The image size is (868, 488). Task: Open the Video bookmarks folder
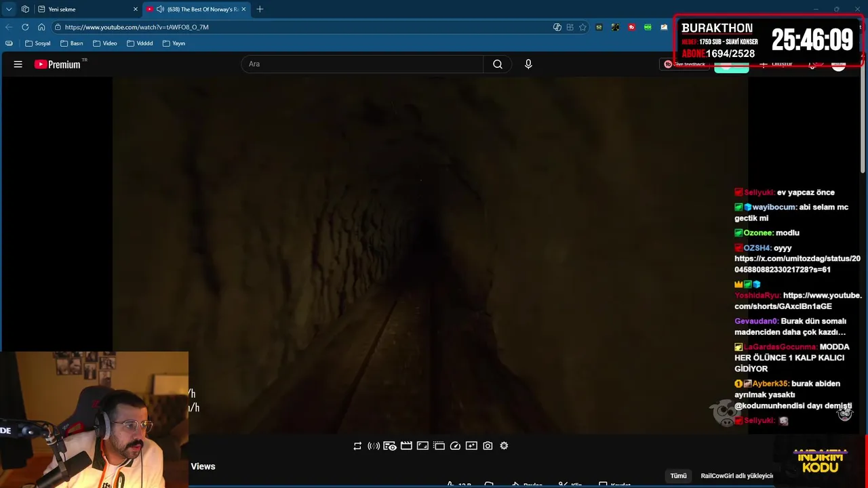click(x=105, y=43)
